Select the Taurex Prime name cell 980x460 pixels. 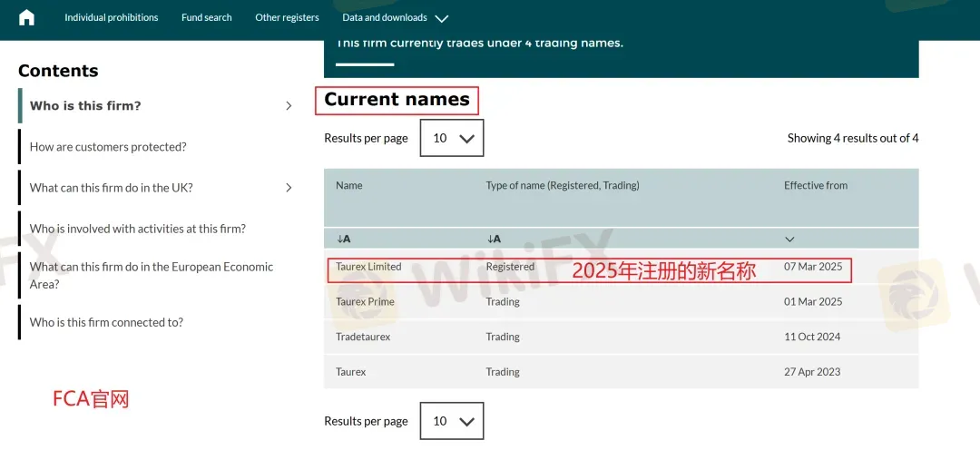pyautogui.click(x=365, y=301)
